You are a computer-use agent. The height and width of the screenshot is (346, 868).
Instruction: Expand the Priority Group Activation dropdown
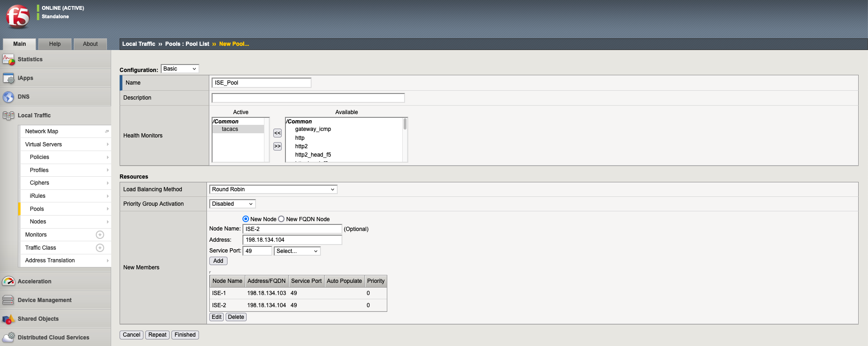(x=232, y=204)
